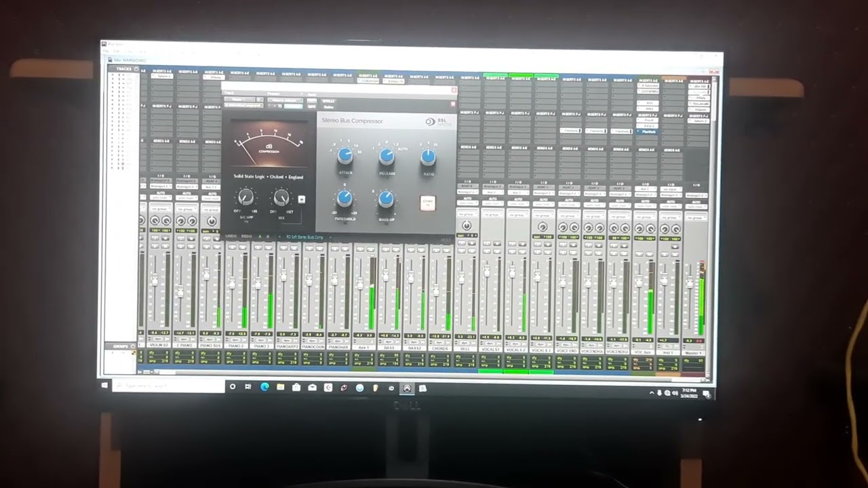Image resolution: width=868 pixels, height=488 pixels.
Task: Toggle the small button beside MIX knob
Action: coord(301,200)
